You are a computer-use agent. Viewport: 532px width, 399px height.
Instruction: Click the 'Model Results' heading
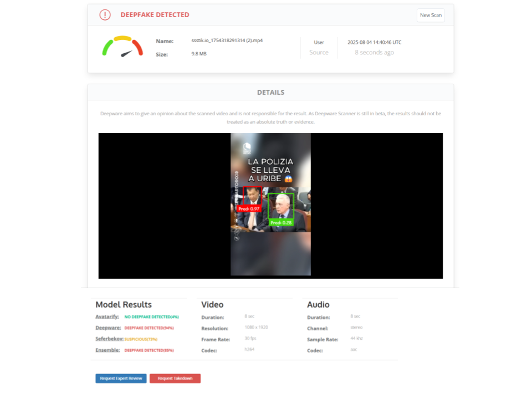click(x=124, y=304)
